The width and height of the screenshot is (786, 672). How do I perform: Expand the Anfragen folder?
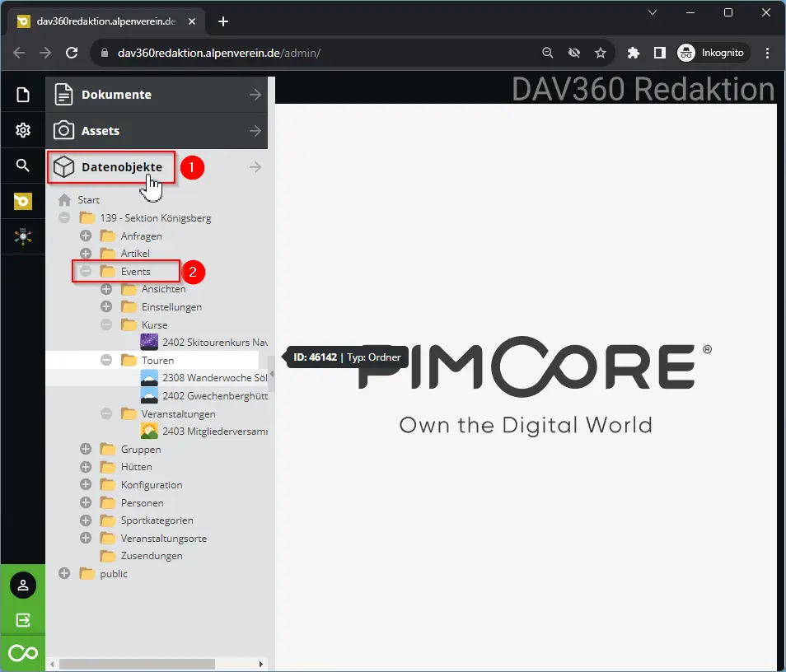point(86,236)
